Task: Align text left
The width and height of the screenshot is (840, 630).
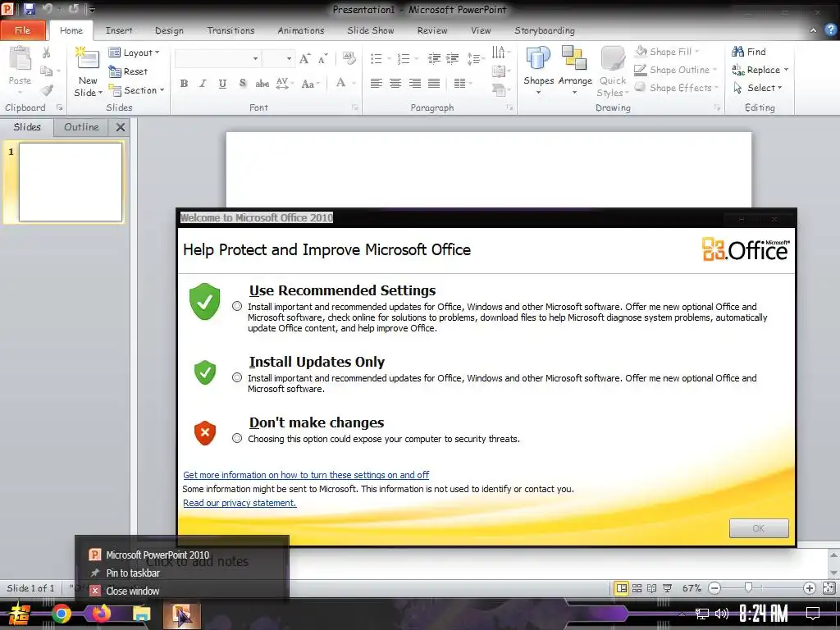Action: click(x=376, y=83)
